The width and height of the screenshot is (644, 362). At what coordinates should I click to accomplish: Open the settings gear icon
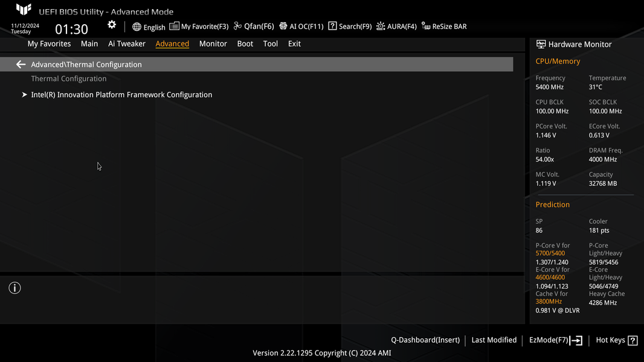pos(112,25)
